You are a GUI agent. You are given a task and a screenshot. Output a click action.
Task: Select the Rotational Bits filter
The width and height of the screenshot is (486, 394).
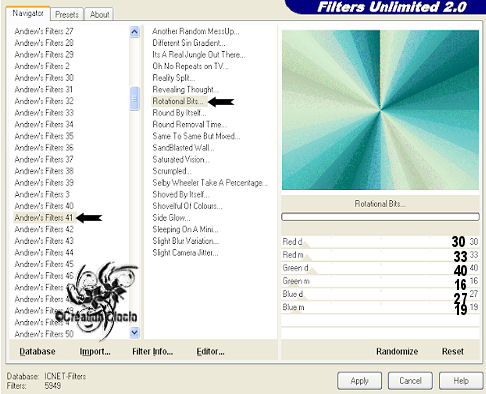178,101
